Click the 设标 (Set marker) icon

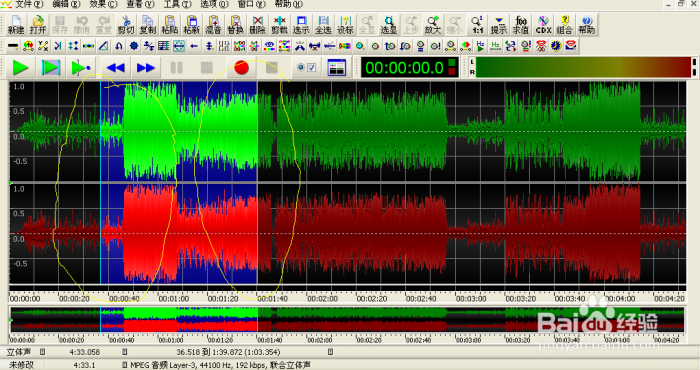pos(345,25)
